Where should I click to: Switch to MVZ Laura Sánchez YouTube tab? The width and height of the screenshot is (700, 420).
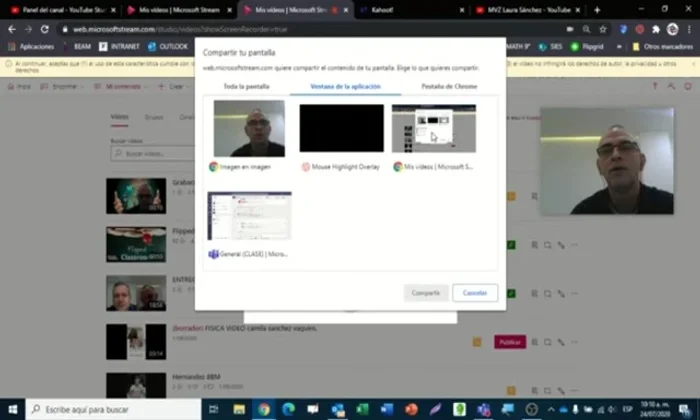coord(529,10)
